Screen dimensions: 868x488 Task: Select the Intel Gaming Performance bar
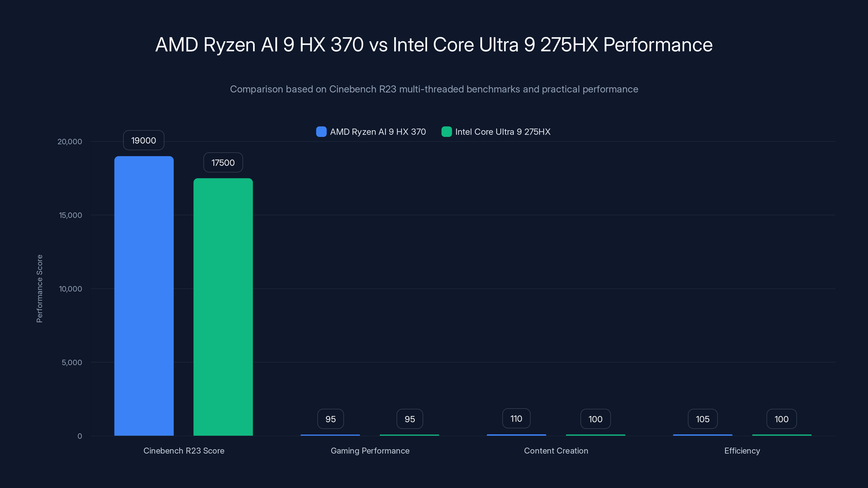(409, 435)
